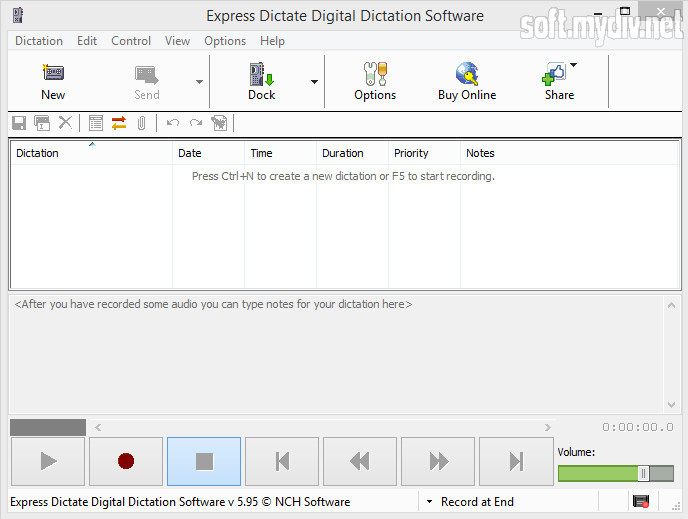688x519 pixels.
Task: Open the Help menu
Action: (272, 41)
